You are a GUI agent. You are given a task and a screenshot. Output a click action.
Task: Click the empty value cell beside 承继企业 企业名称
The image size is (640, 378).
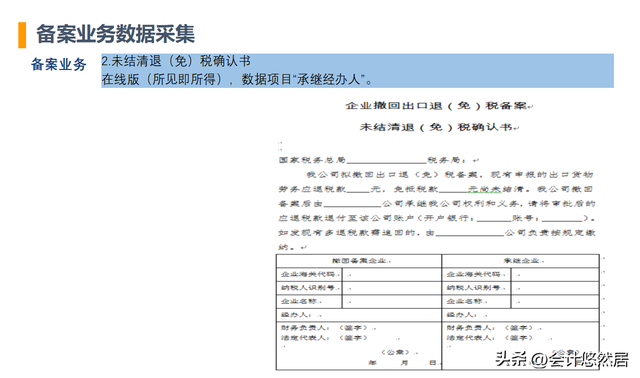coord(555,302)
